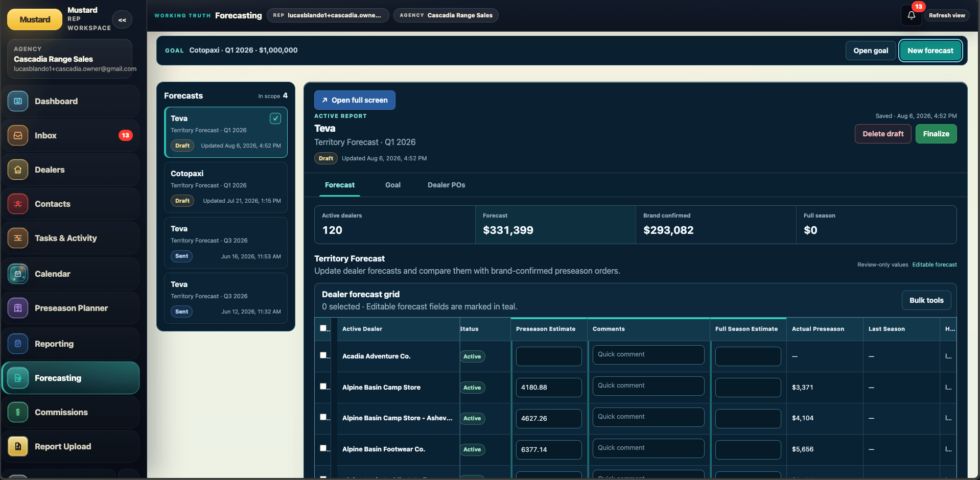The width and height of the screenshot is (980, 480).
Task: Click the Contacts sidebar icon
Action: tap(18, 204)
